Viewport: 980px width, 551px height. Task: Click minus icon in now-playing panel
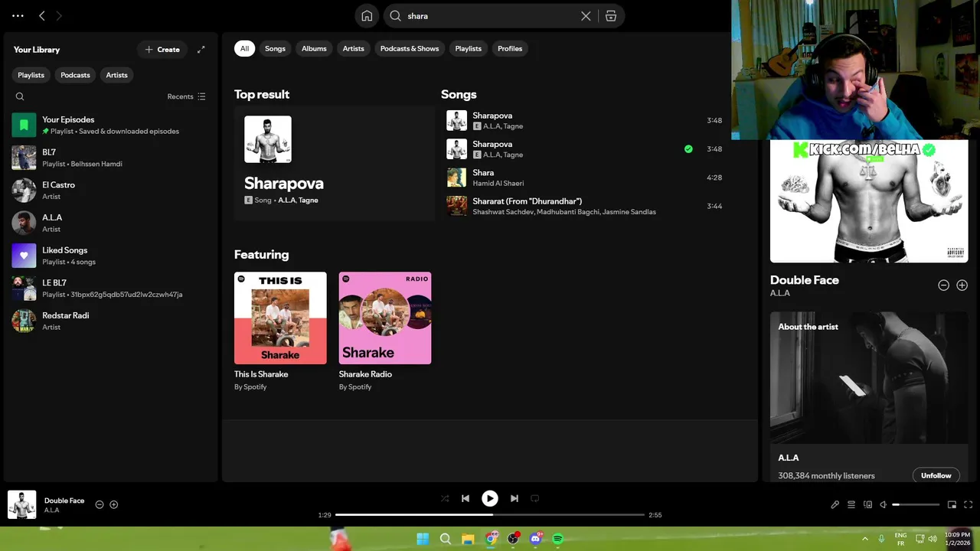point(943,285)
